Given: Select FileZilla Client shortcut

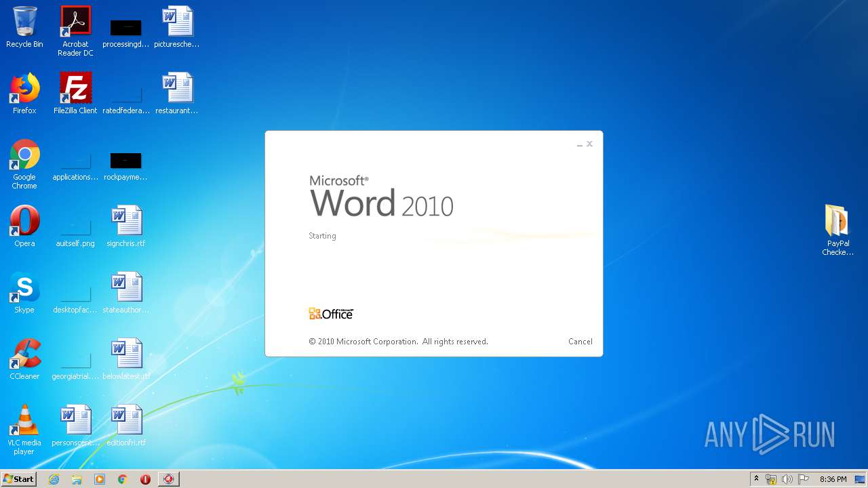Looking at the screenshot, I should pos(75,94).
